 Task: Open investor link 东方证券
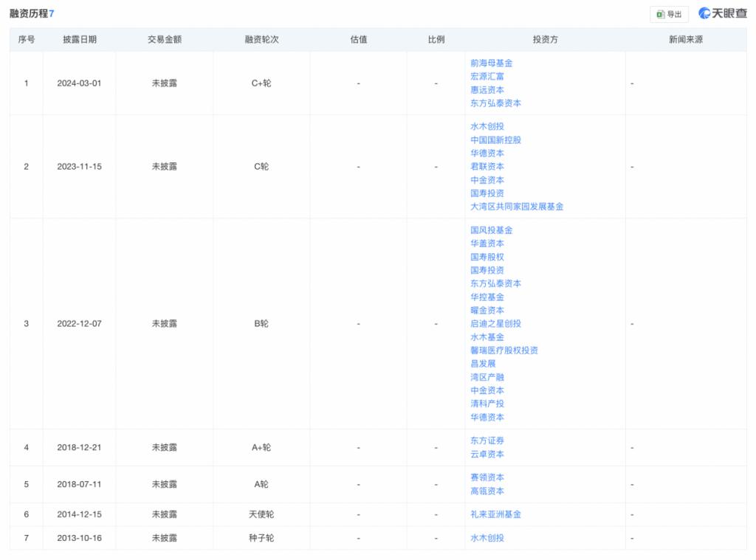[x=487, y=440]
